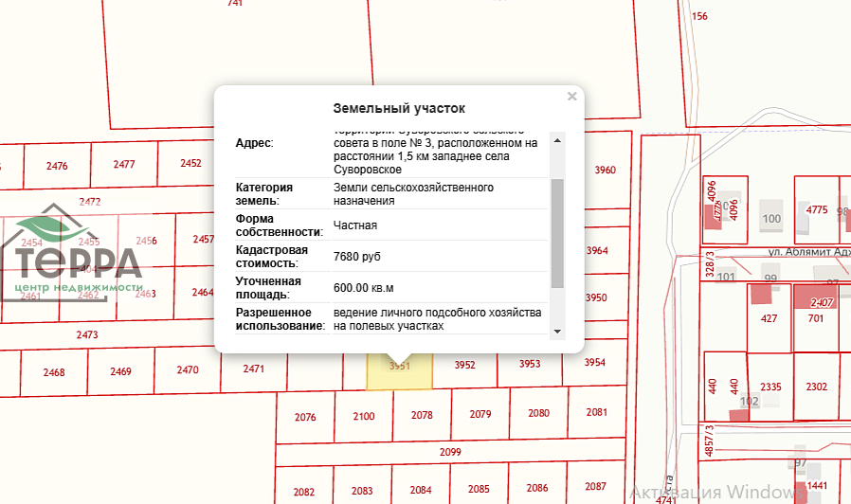Click the parcel labeled 2476

click(57, 166)
